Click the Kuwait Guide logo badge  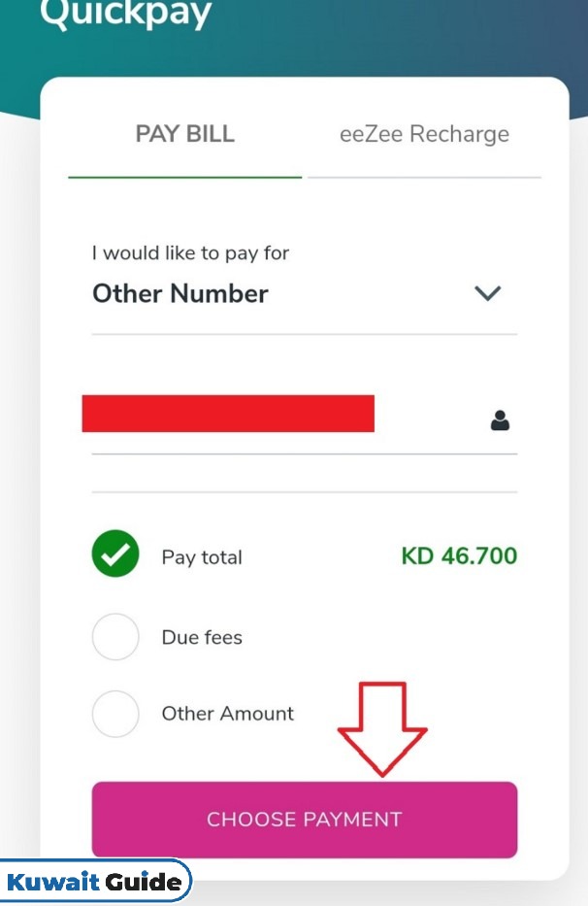tap(94, 882)
